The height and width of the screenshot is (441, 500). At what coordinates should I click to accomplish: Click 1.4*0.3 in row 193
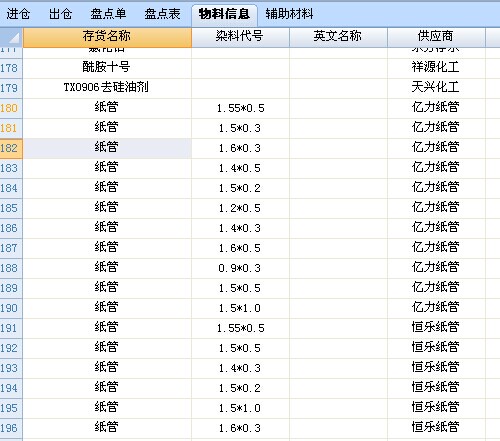[240, 368]
